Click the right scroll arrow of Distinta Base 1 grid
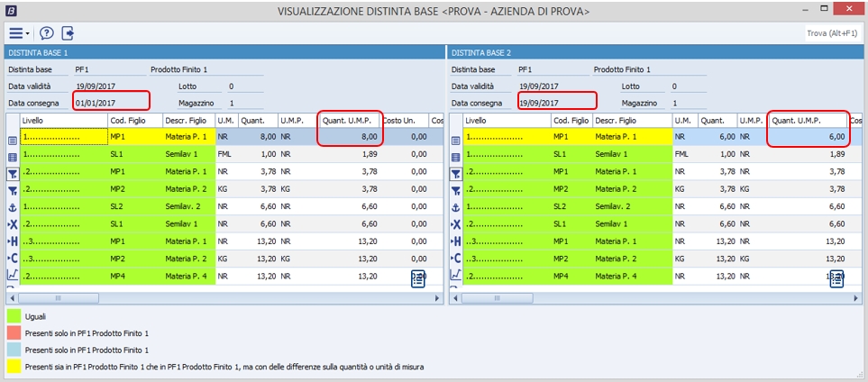The width and height of the screenshot is (868, 382). 437,298
